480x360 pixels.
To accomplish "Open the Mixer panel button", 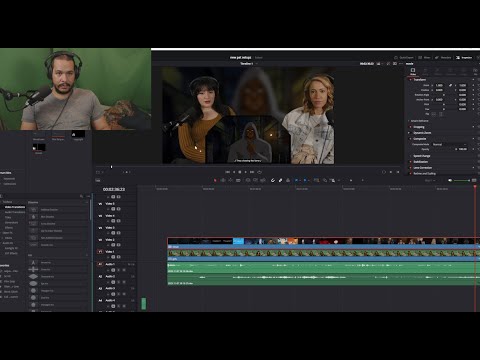I will 424,58.
